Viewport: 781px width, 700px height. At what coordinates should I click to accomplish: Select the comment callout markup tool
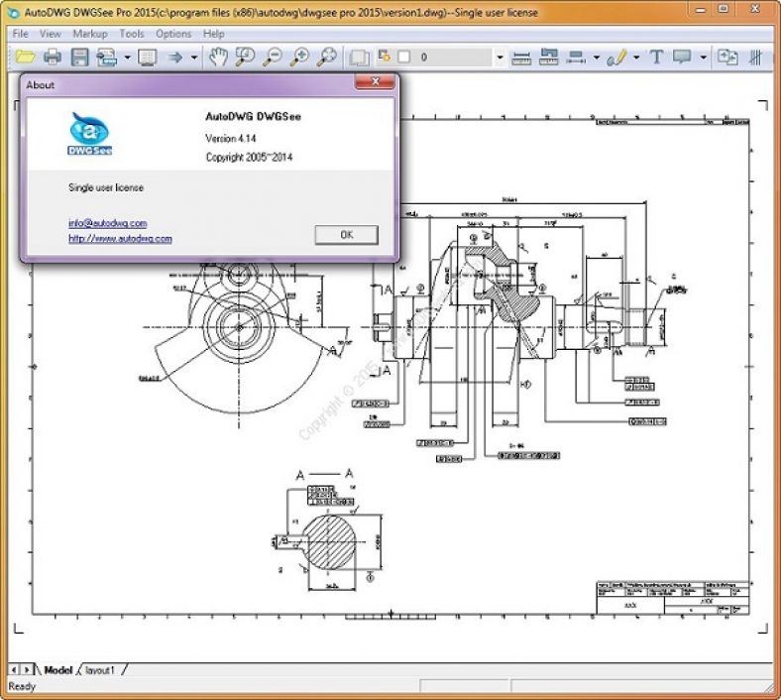[682, 57]
